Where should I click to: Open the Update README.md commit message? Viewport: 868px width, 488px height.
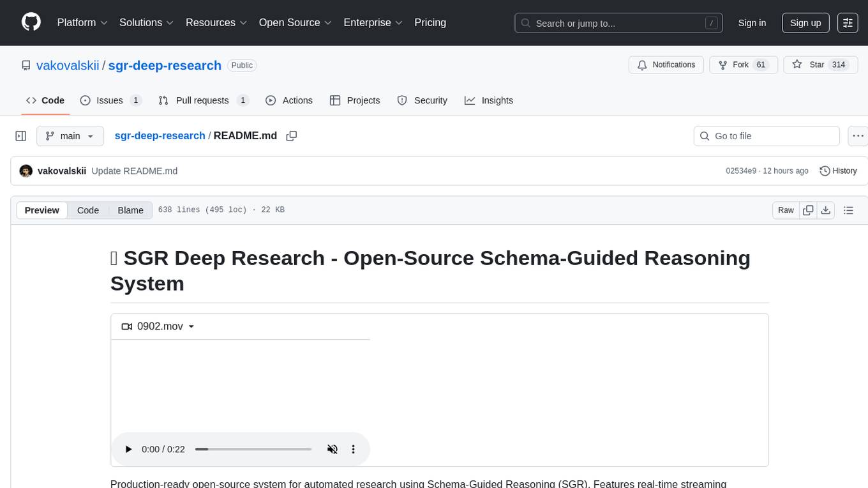[135, 171]
